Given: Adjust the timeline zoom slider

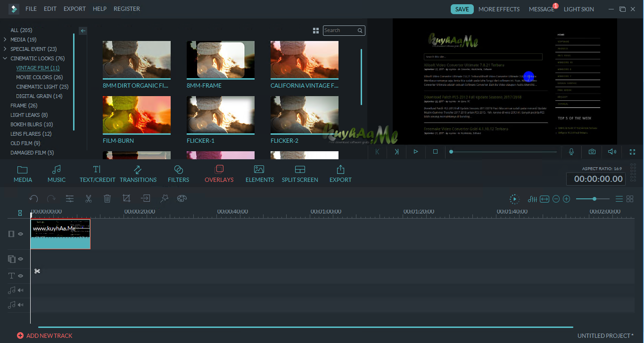Looking at the screenshot, I should pos(593,199).
